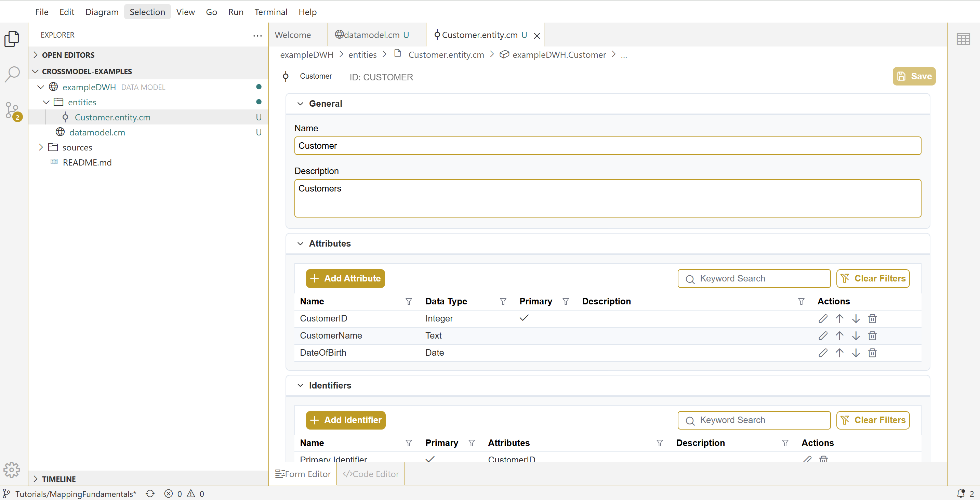
Task: Click edit pencil for CustomerID attribute
Action: coord(822,318)
